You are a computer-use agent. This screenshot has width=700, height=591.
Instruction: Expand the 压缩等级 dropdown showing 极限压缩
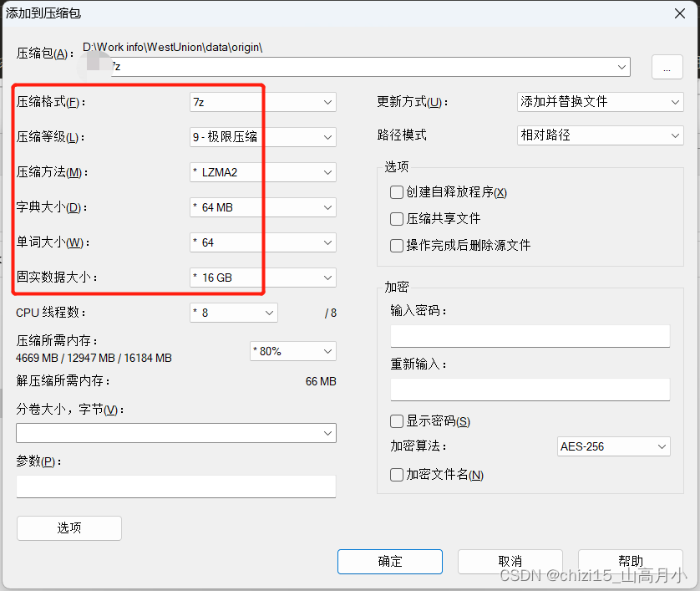[x=263, y=137]
